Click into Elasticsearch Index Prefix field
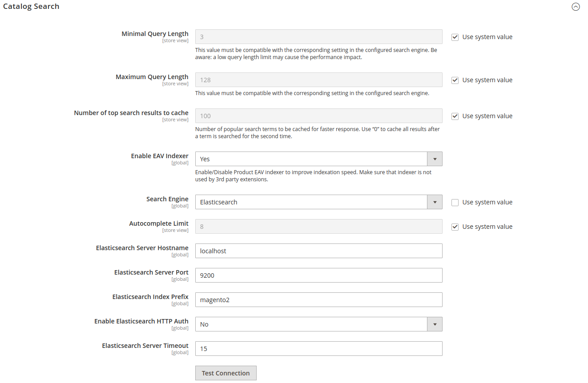This screenshot has height=383, width=588. pyautogui.click(x=318, y=300)
